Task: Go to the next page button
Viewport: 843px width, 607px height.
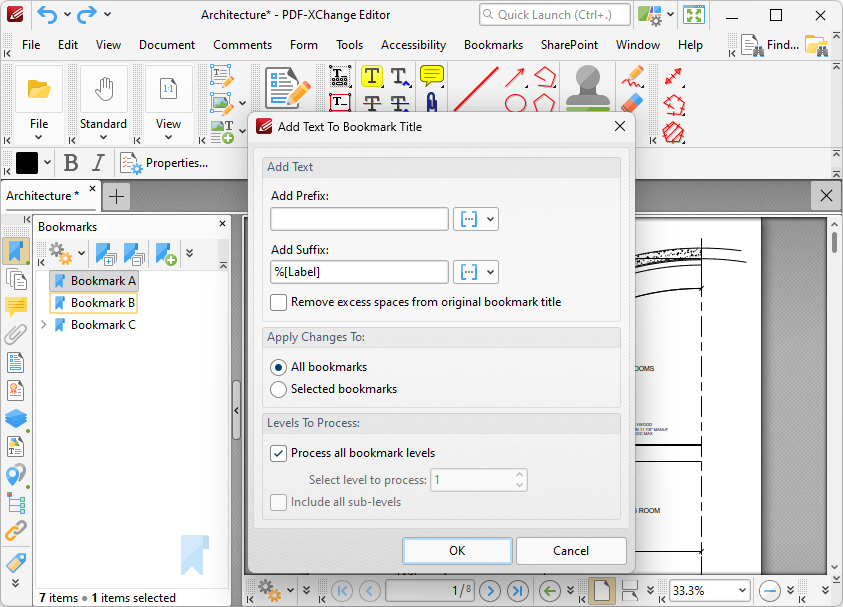Action: click(x=490, y=591)
